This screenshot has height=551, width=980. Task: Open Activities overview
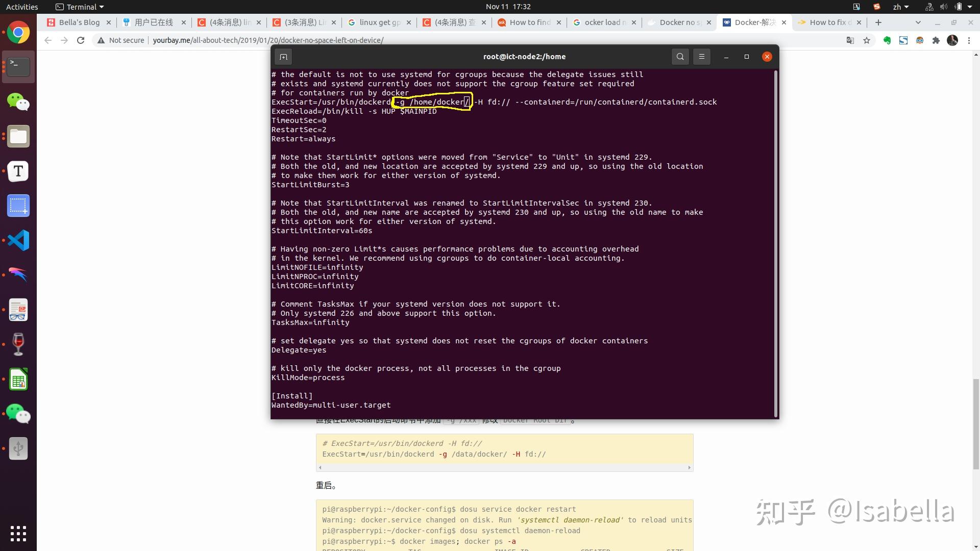(x=21, y=7)
